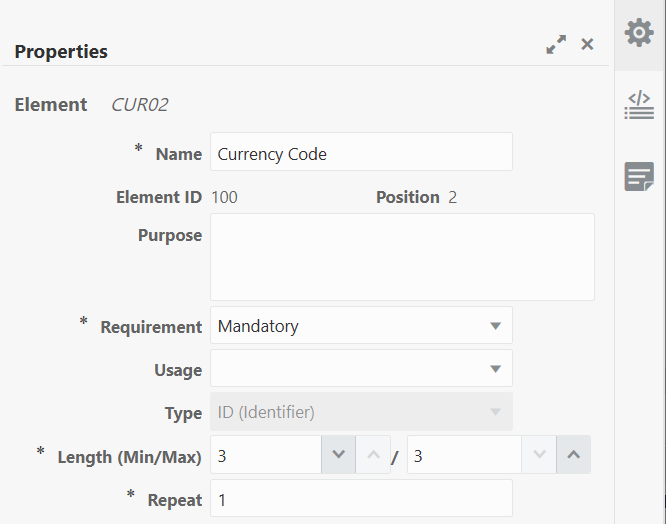Click the disabled Type dropdown

[361, 412]
